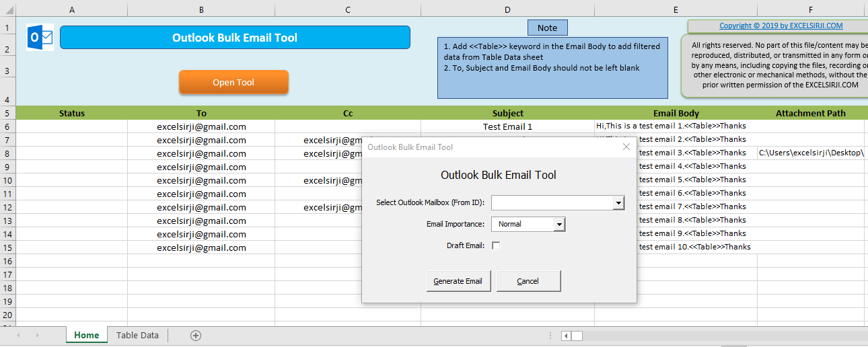The height and width of the screenshot is (347, 868).
Task: Select To email cell in row 6
Action: (x=201, y=126)
